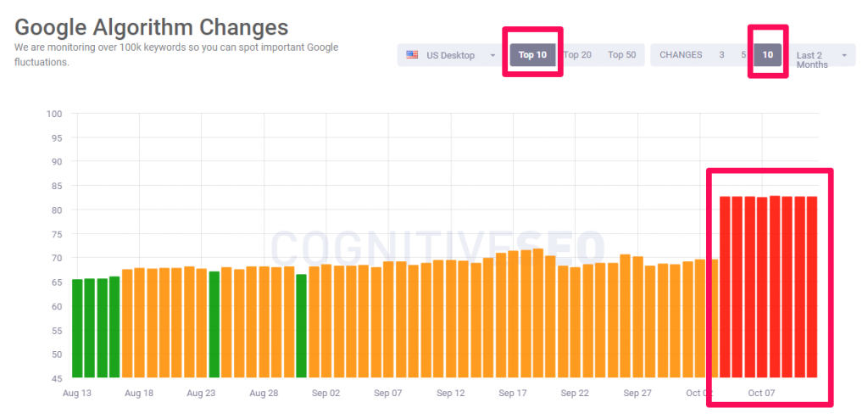
Task: Click the last red bar on the chart
Action: (x=812, y=287)
